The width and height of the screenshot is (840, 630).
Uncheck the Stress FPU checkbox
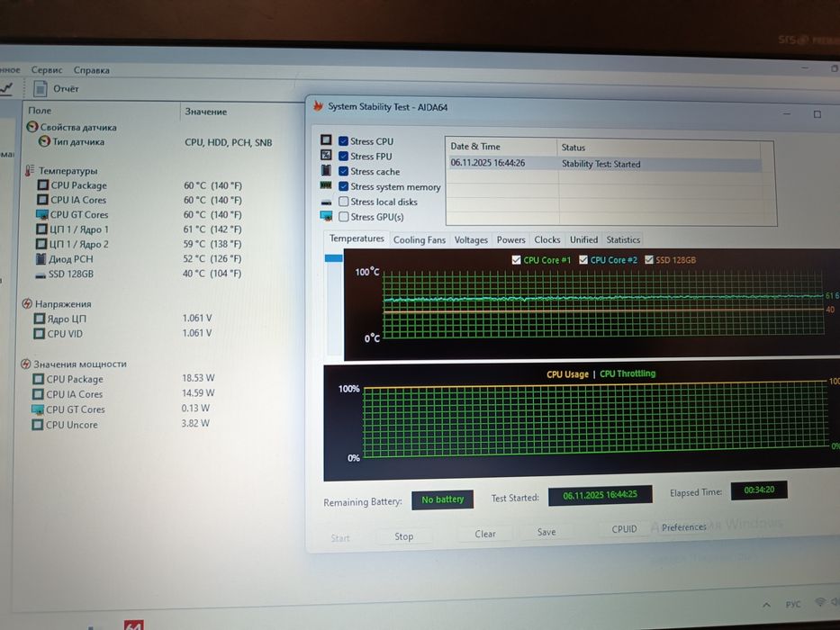(343, 156)
